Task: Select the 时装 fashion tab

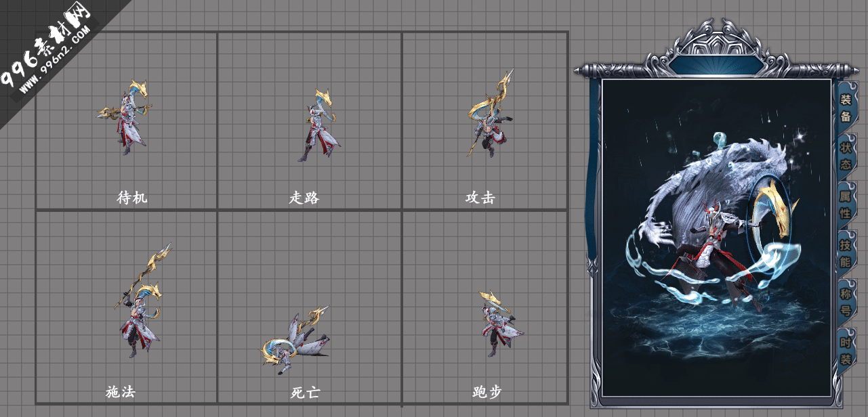Action: point(846,350)
